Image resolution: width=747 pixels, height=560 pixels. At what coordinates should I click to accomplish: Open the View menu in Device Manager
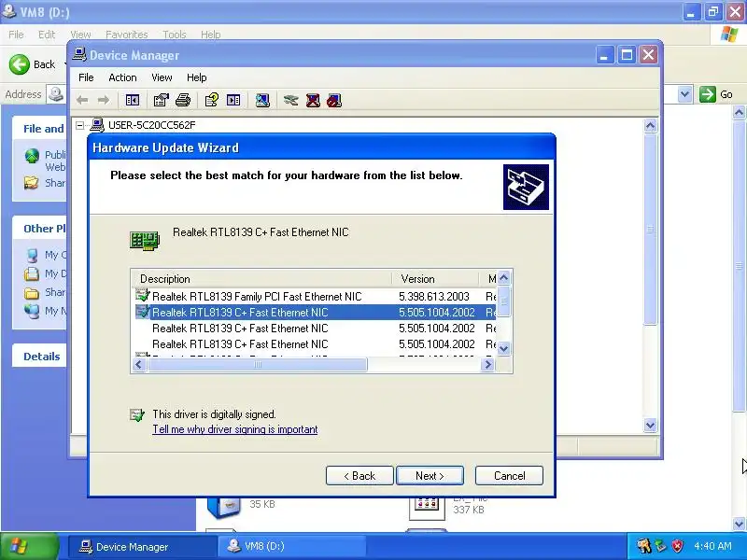tap(162, 77)
